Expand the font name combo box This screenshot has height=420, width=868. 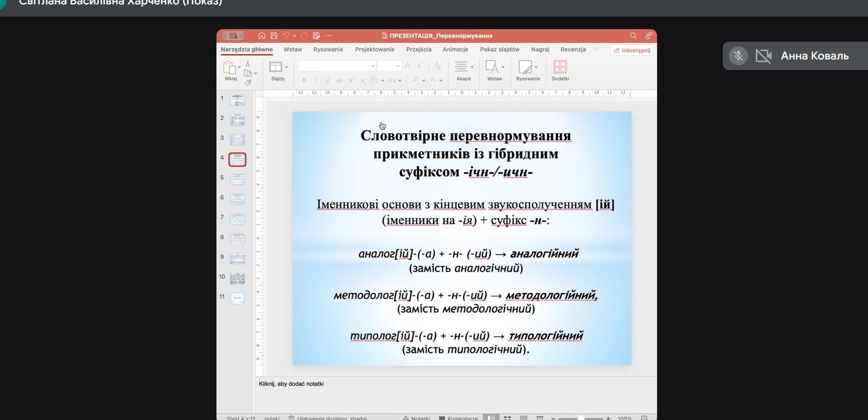(x=373, y=66)
